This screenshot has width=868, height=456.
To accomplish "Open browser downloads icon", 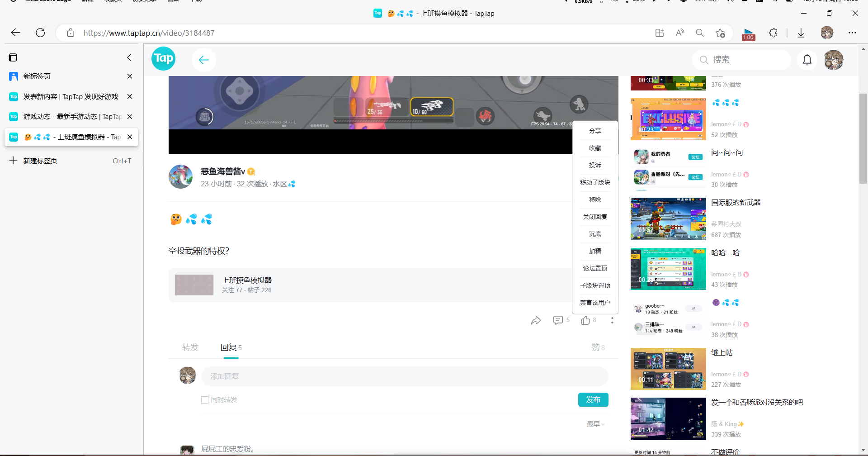I will (x=801, y=33).
